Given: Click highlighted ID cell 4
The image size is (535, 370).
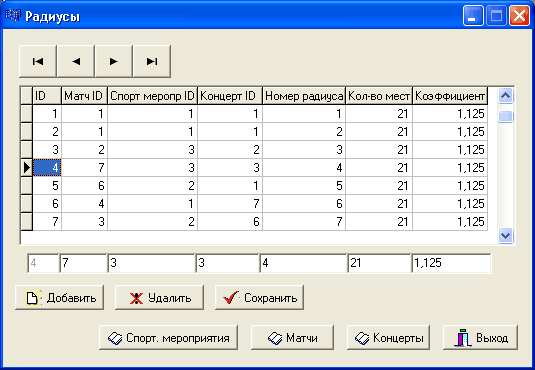Looking at the screenshot, I should coord(47,168).
